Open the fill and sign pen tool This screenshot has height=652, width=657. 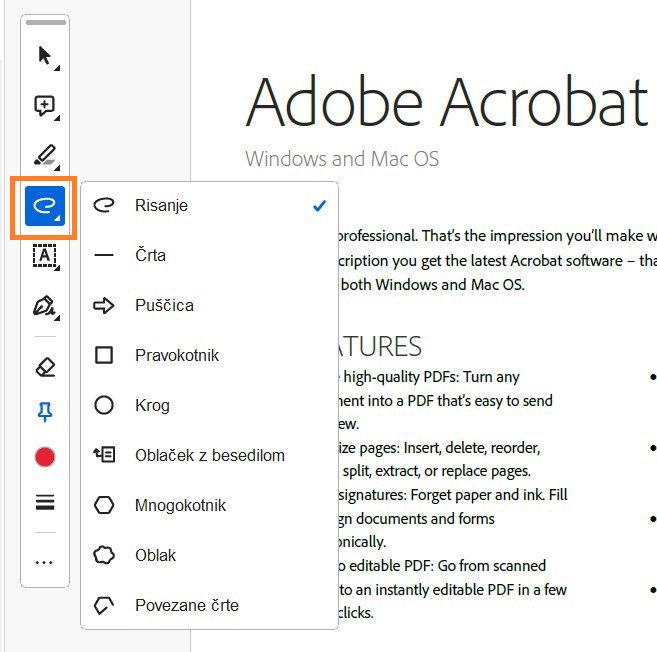pos(44,307)
